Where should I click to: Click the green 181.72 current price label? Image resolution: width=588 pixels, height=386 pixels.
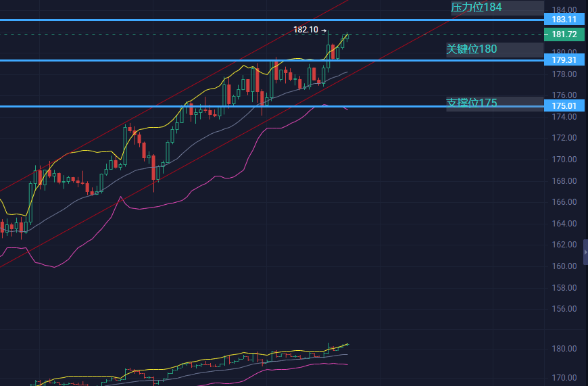click(564, 34)
